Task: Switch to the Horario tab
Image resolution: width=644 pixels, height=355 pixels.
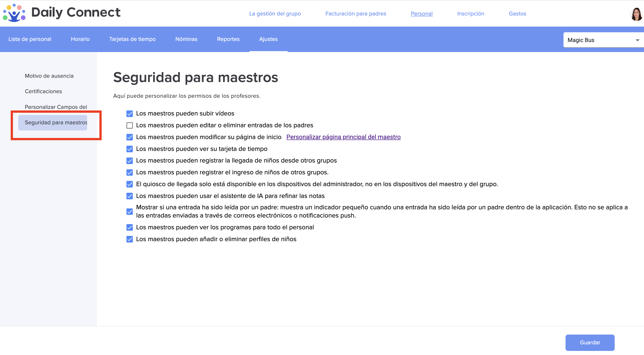Action: tap(80, 39)
